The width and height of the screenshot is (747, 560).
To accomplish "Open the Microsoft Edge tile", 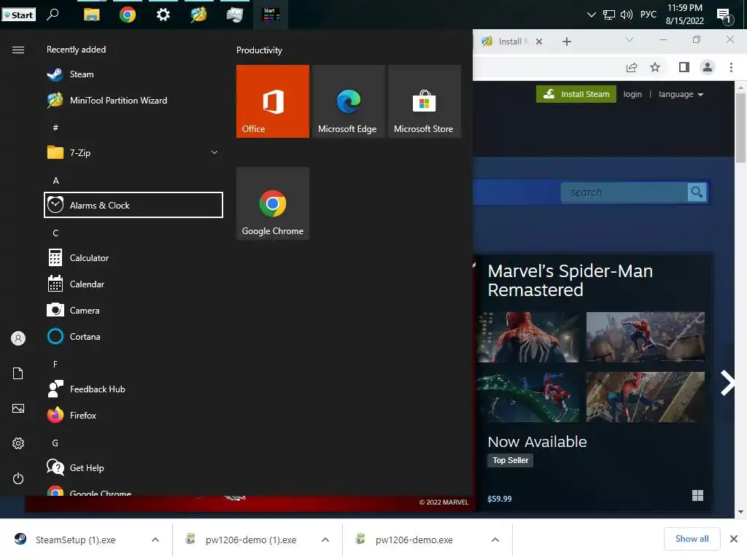I will [x=348, y=101].
